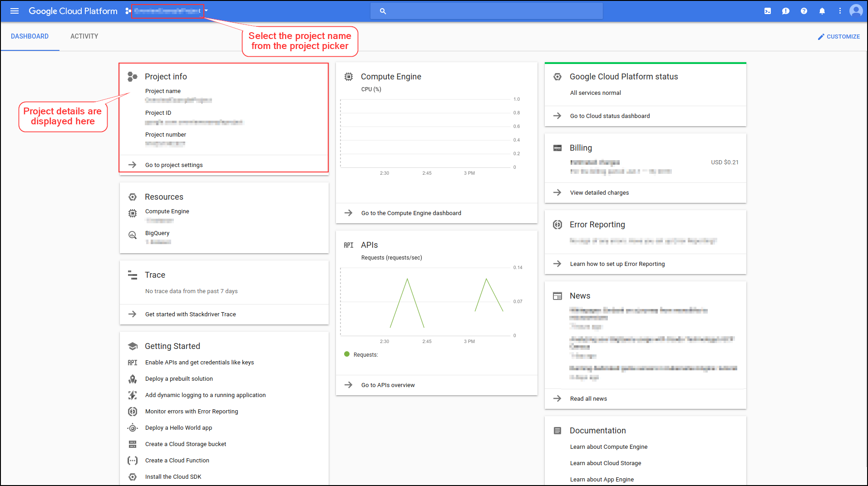
Task: Click the Cloud Storage bucket icon
Action: [132, 444]
